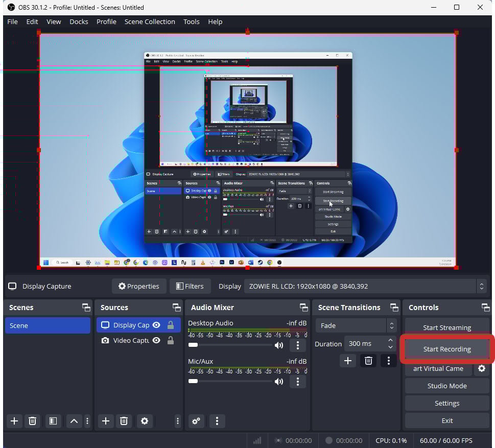This screenshot has height=448, width=495.
Task: Remove the selected source using the trash icon
Action: click(124, 421)
